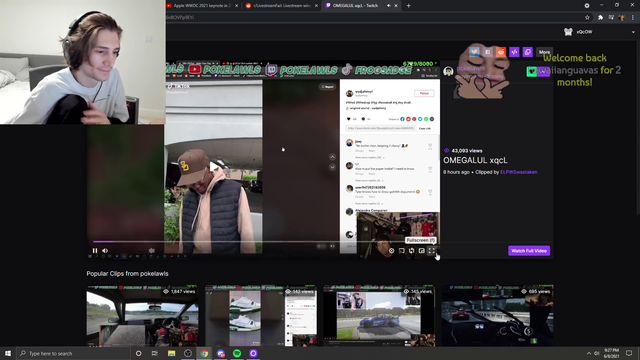The width and height of the screenshot is (640, 360).
Task: Open Chrome extensions puzzle icon
Action: click(x=600, y=18)
